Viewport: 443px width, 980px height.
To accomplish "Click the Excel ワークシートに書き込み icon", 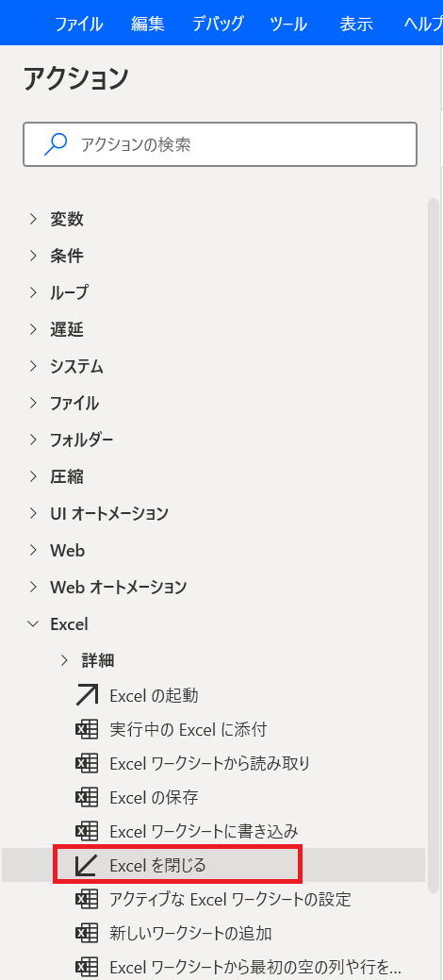I will tap(86, 831).
